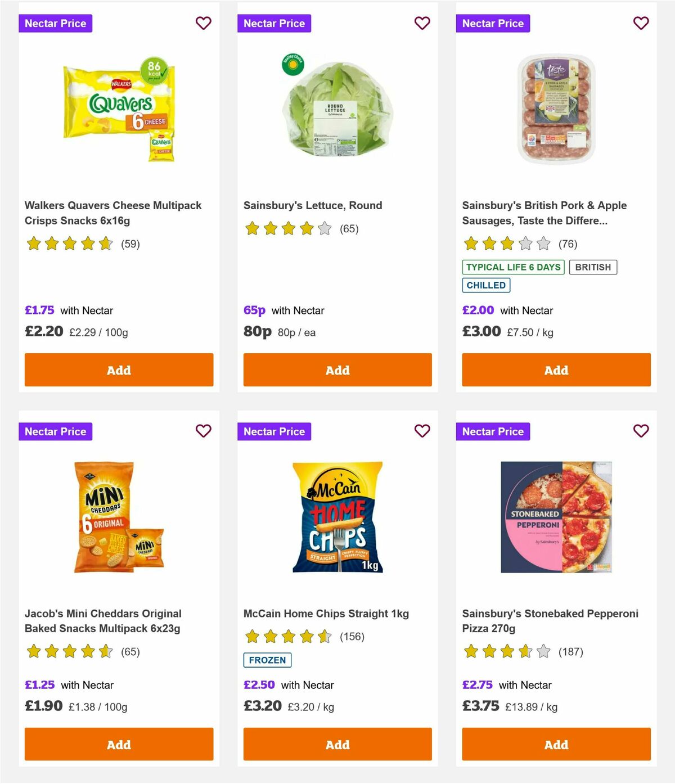Add Sainsbury's Round Lettuce to the basket
675x784 pixels.
click(337, 370)
